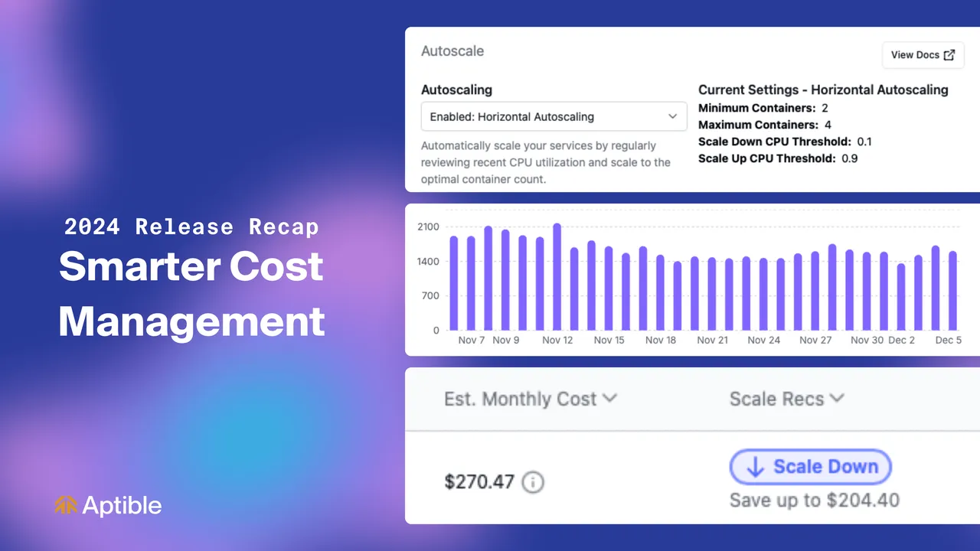
Task: Click the 2100 y-axis label
Action: 428,227
